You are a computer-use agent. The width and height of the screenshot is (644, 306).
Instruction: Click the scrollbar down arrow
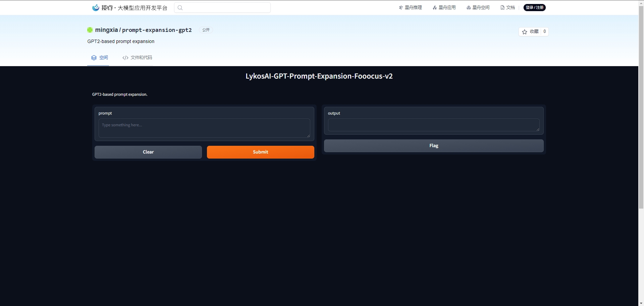[641, 303]
